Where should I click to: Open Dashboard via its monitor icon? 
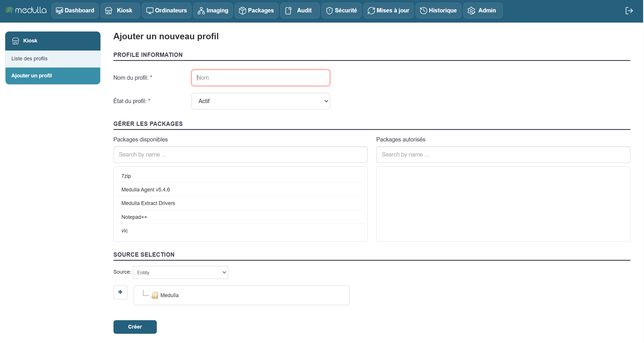coord(59,11)
